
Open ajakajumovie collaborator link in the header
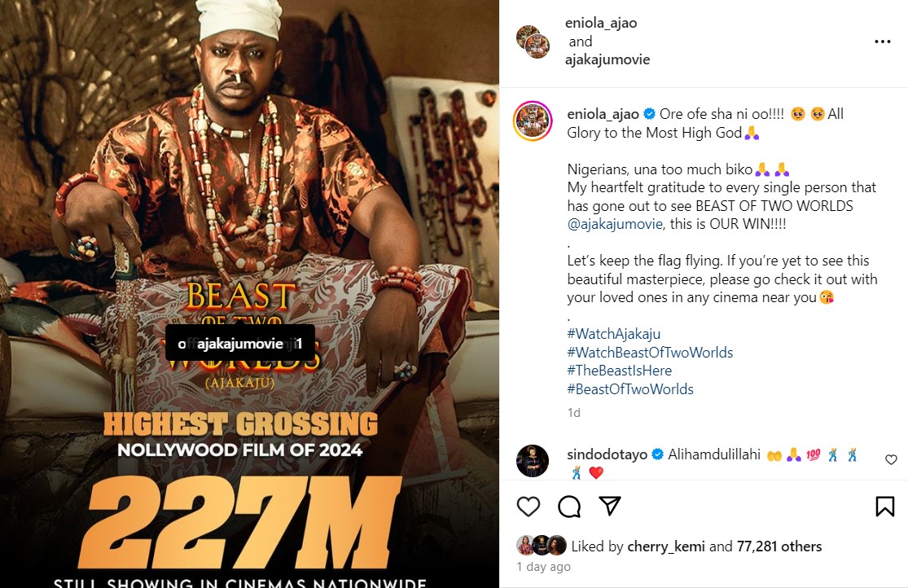[x=608, y=59]
